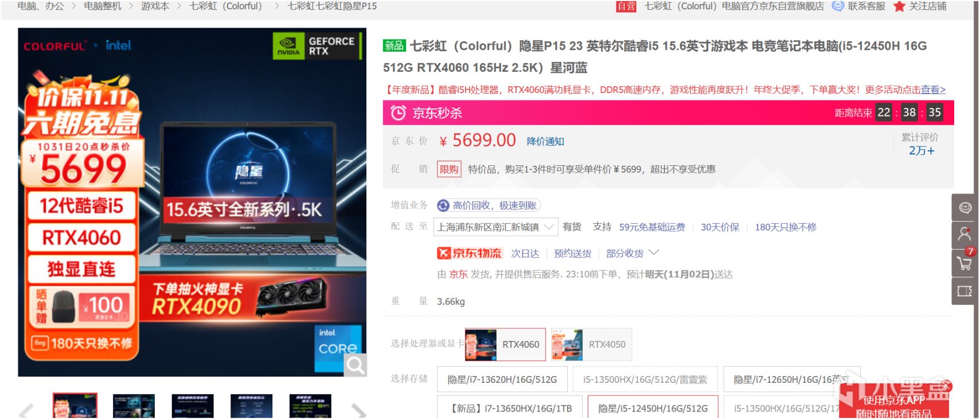
Task: Open the coupon ticket icon in right sidebar
Action: point(965,291)
